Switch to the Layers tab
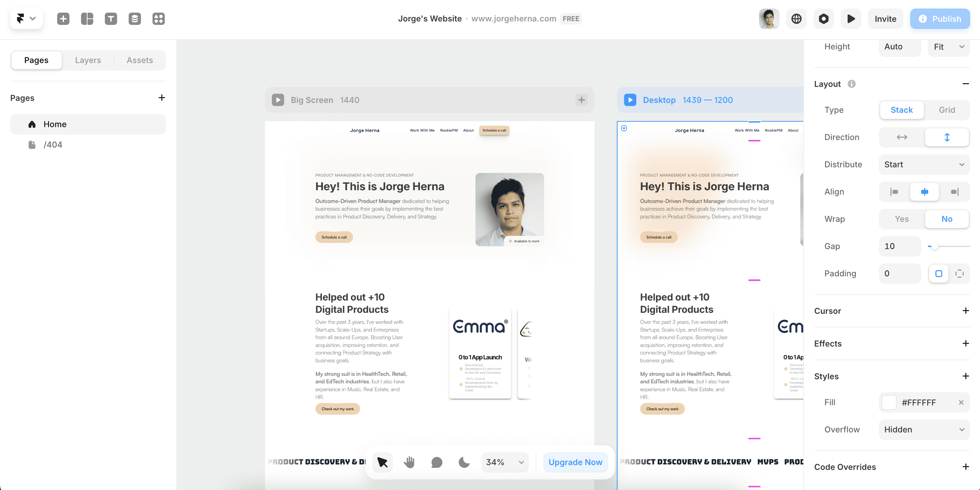Viewport: 980px width, 490px height. [x=88, y=60]
